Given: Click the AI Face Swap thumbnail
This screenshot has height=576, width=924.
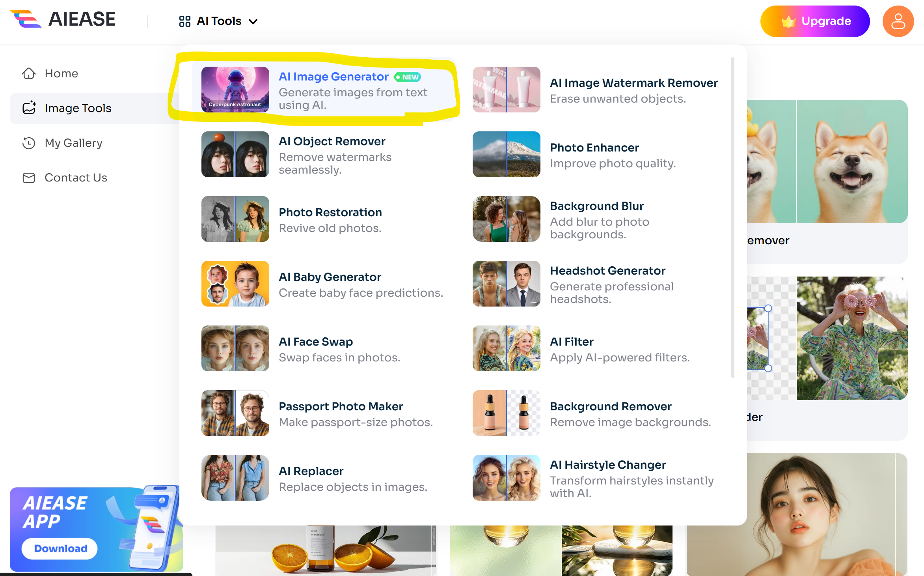Looking at the screenshot, I should [235, 348].
